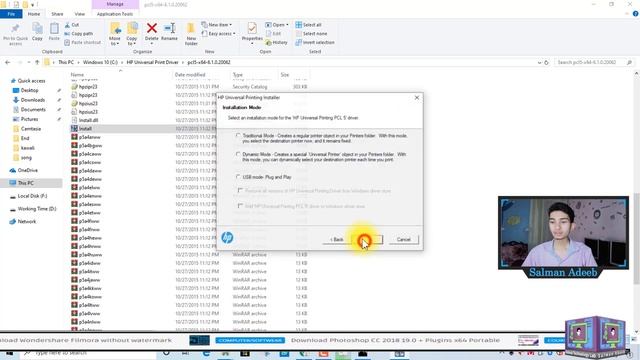Select Documents in navigation pane
This screenshot has width=640, height=360.
tap(33, 110)
